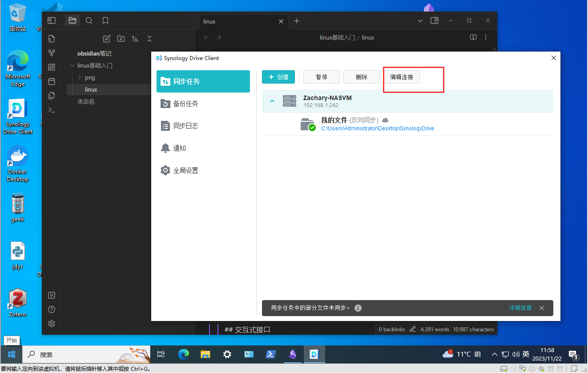Screen dimensions: 588x373
Task: Open the tab list dropdown arrow
Action: 420,21
